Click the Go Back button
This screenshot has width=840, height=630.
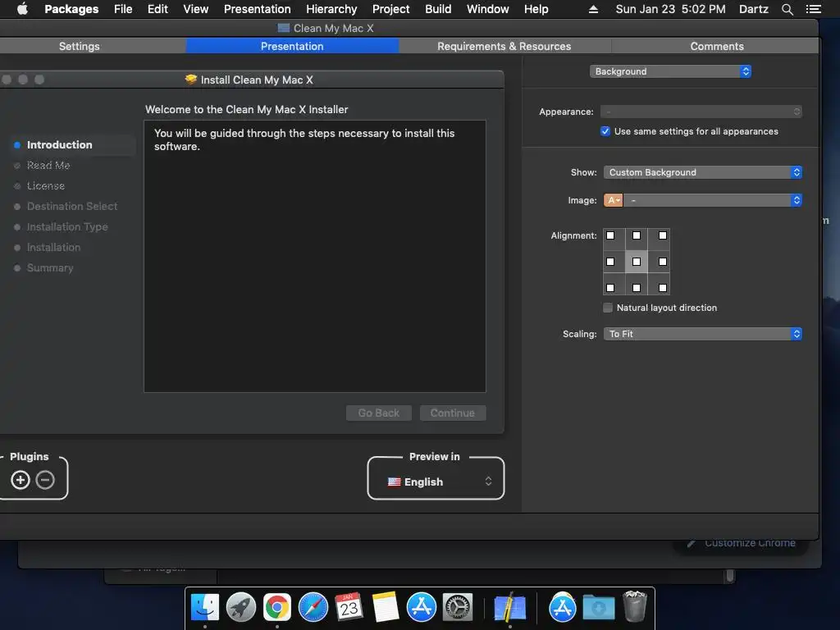pyautogui.click(x=379, y=413)
